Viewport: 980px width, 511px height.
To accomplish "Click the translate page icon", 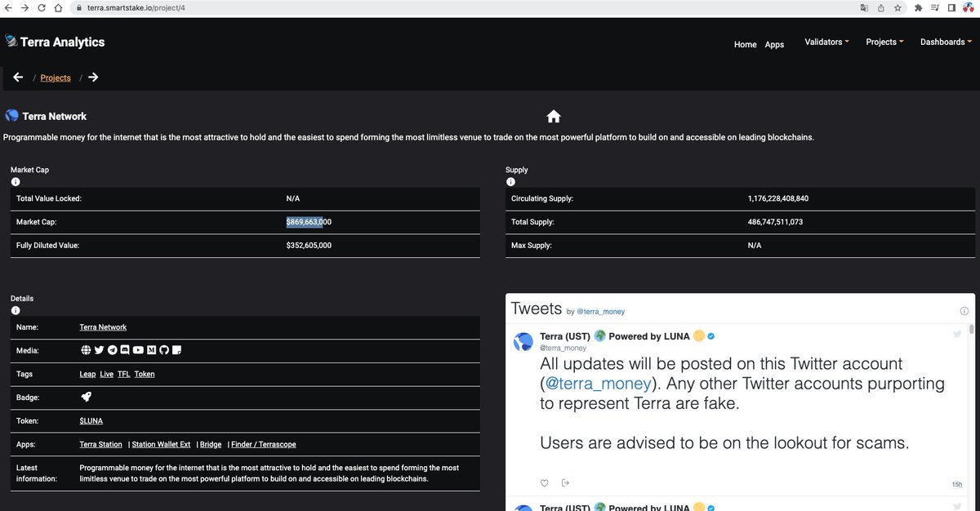I will click(864, 7).
